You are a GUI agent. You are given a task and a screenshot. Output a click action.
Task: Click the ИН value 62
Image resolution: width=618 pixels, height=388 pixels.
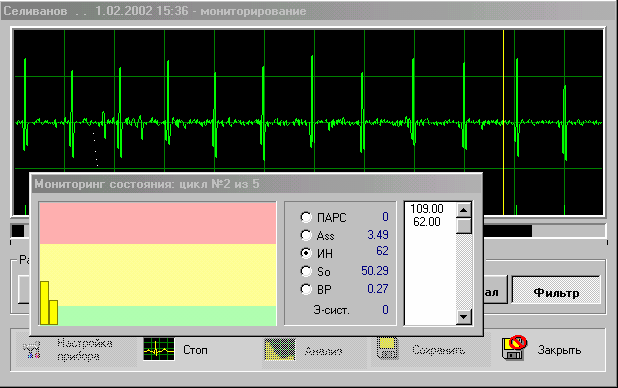[382, 251]
